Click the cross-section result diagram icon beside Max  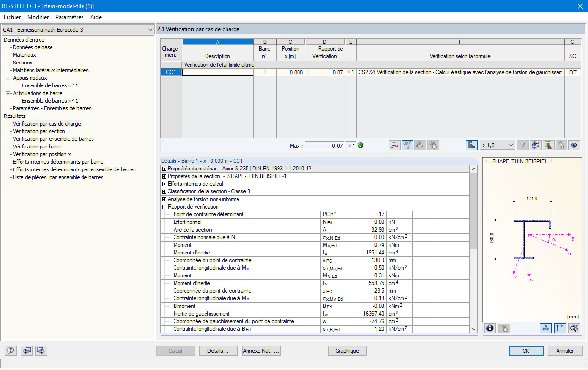tap(394, 145)
